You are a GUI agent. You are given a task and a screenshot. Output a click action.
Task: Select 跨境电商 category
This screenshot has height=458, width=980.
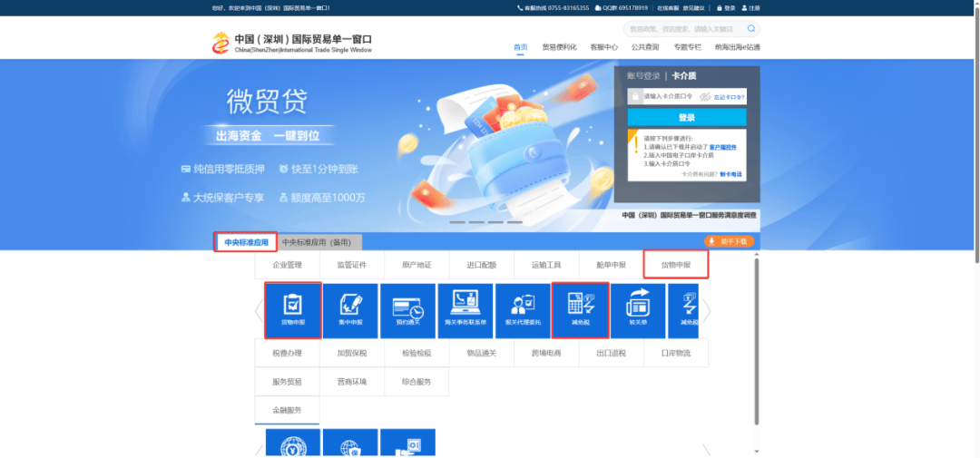click(547, 353)
